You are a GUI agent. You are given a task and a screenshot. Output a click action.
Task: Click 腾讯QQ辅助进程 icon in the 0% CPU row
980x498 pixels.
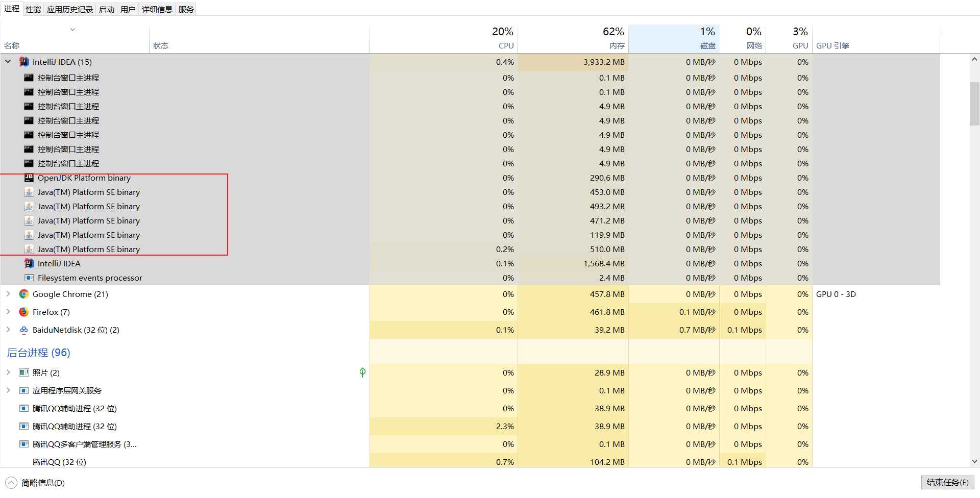(x=24, y=408)
